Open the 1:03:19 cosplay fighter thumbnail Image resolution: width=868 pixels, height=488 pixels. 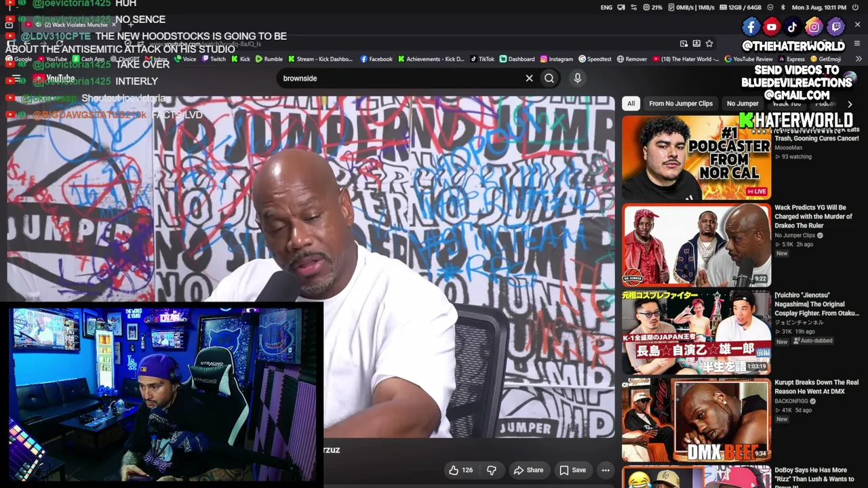point(696,333)
